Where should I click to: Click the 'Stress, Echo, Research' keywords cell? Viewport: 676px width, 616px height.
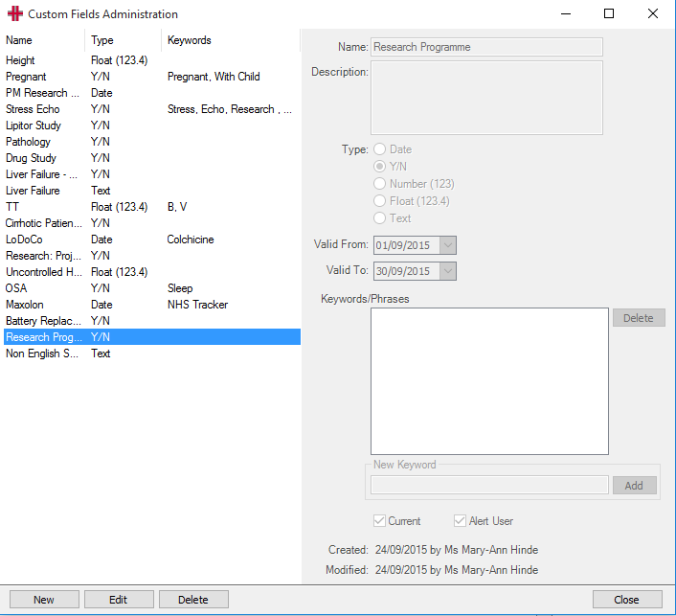point(230,109)
